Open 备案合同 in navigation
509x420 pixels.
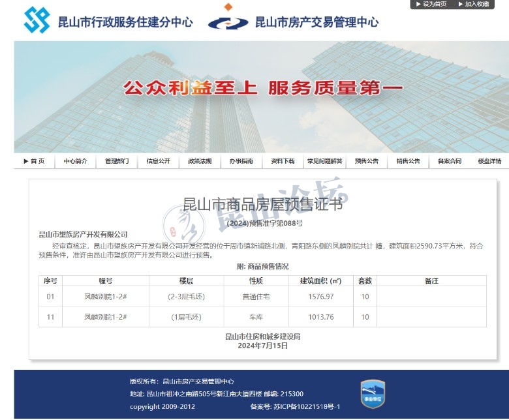coord(449,161)
